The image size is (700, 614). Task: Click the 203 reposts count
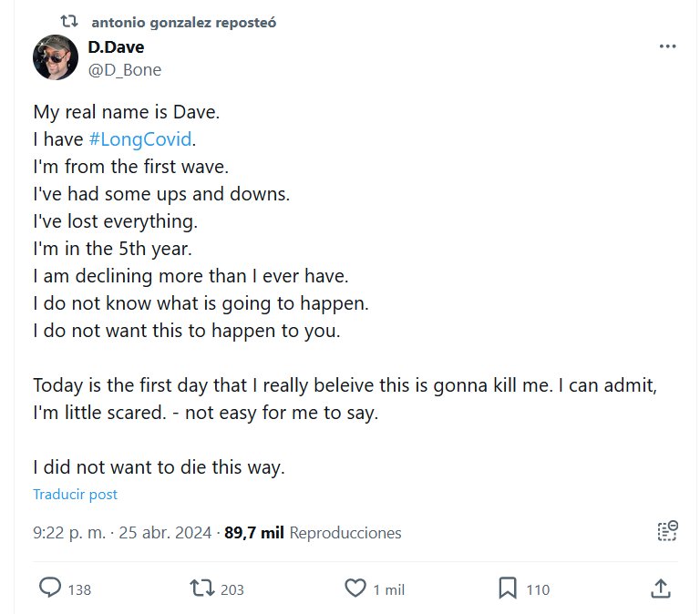pyautogui.click(x=232, y=589)
